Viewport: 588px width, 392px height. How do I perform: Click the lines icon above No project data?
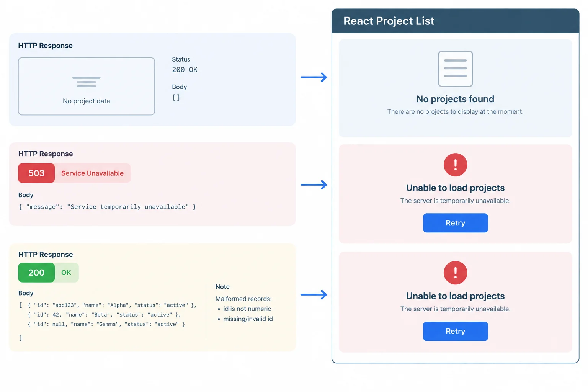click(87, 82)
